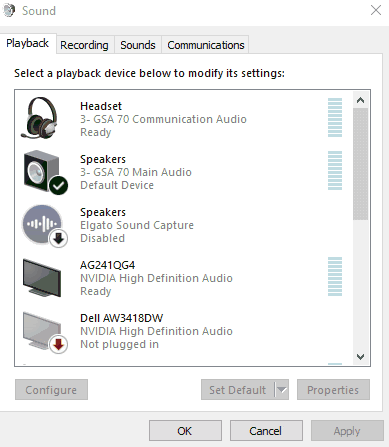This screenshot has width=389, height=447.
Task: Click the AG241QG4 monitor icon
Action: [x=42, y=278]
